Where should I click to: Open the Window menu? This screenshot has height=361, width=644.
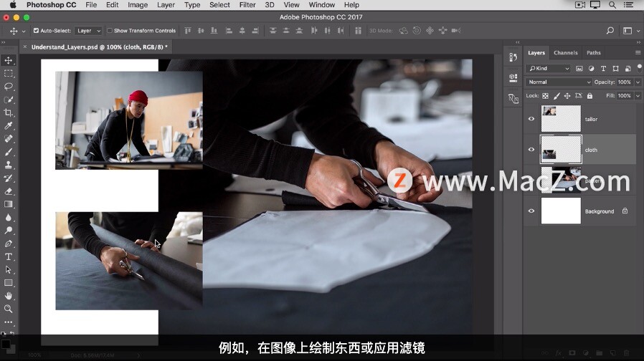(x=321, y=5)
